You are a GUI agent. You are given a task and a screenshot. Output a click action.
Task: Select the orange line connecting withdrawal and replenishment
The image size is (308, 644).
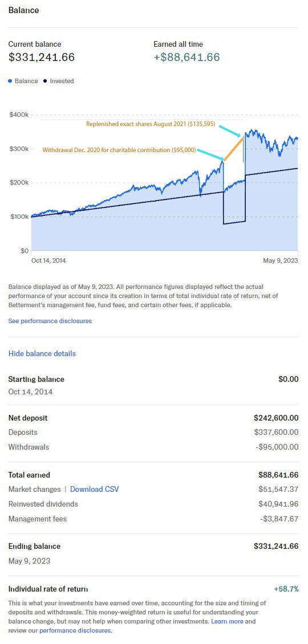pyautogui.click(x=234, y=149)
